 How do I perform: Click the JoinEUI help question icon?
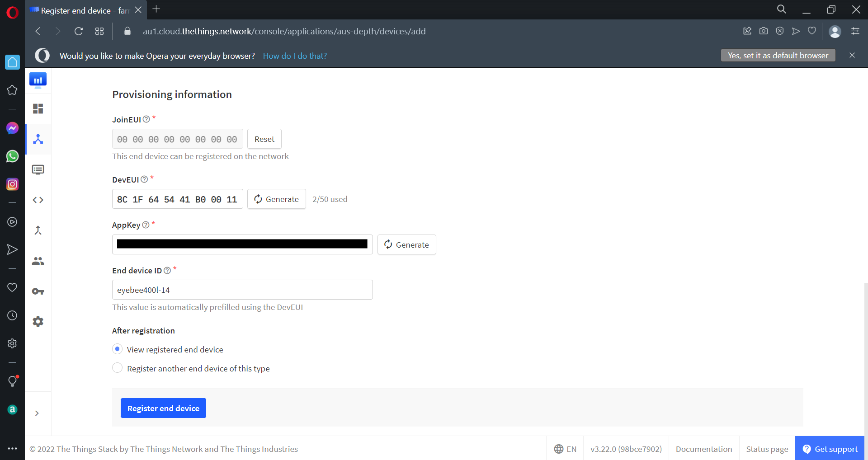point(146,119)
